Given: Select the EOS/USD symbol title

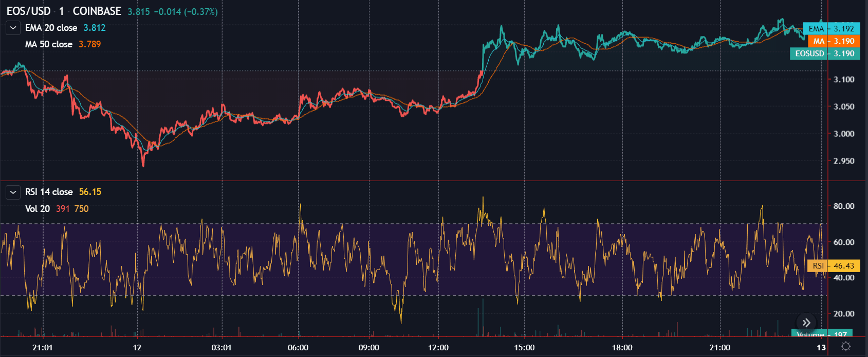Looking at the screenshot, I should tap(29, 11).
